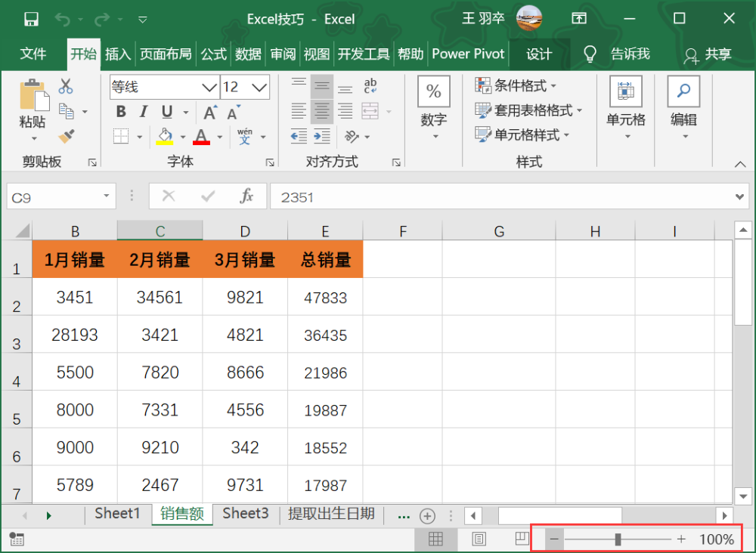Click the zoom slider handle

coord(618,539)
